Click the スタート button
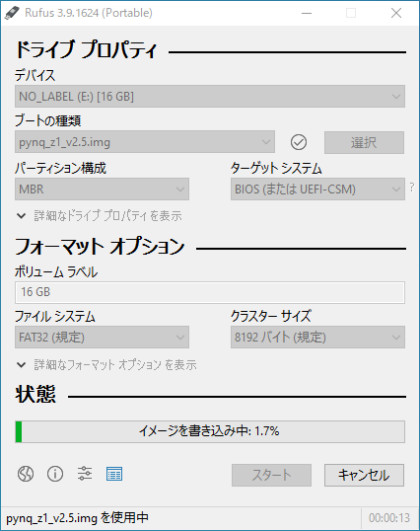This screenshot has height=531, width=420. (x=271, y=475)
